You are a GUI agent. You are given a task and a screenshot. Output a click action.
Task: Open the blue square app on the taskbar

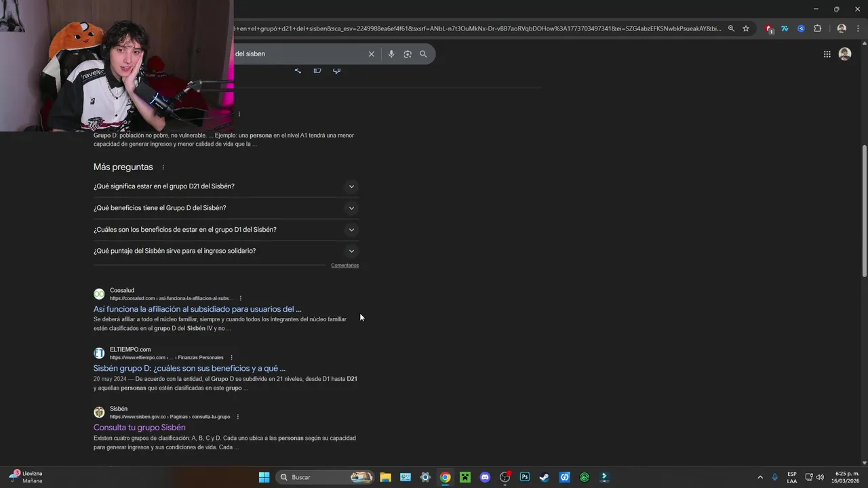click(x=564, y=477)
